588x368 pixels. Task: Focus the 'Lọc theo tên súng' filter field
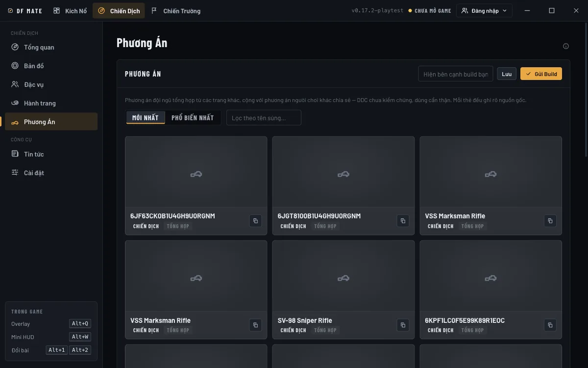point(264,118)
